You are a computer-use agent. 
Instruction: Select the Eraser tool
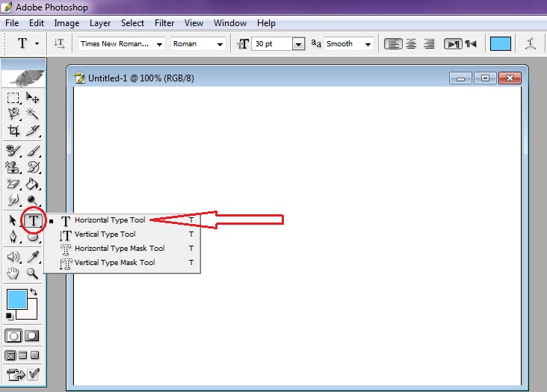click(x=13, y=184)
